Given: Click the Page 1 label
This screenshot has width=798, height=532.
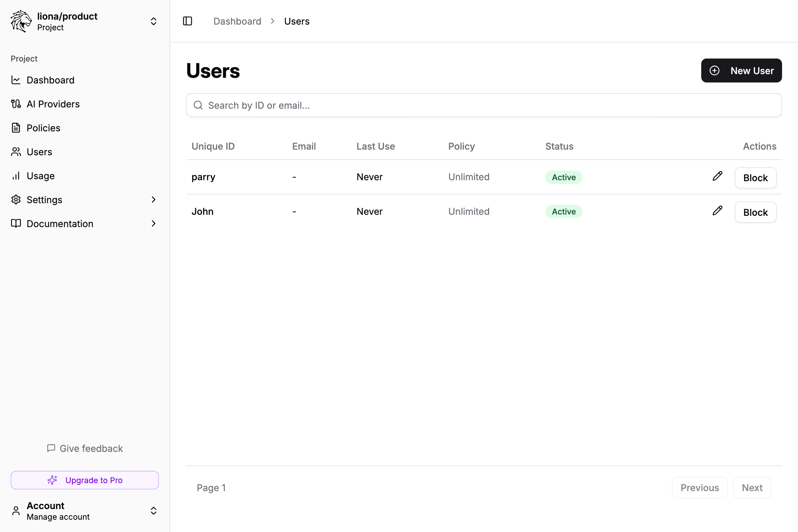Looking at the screenshot, I should [x=211, y=487].
